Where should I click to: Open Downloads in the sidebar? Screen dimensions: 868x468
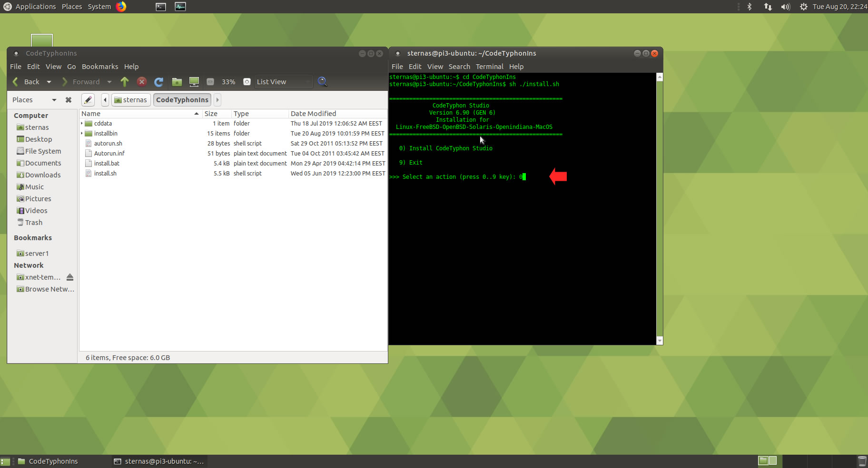click(x=43, y=175)
